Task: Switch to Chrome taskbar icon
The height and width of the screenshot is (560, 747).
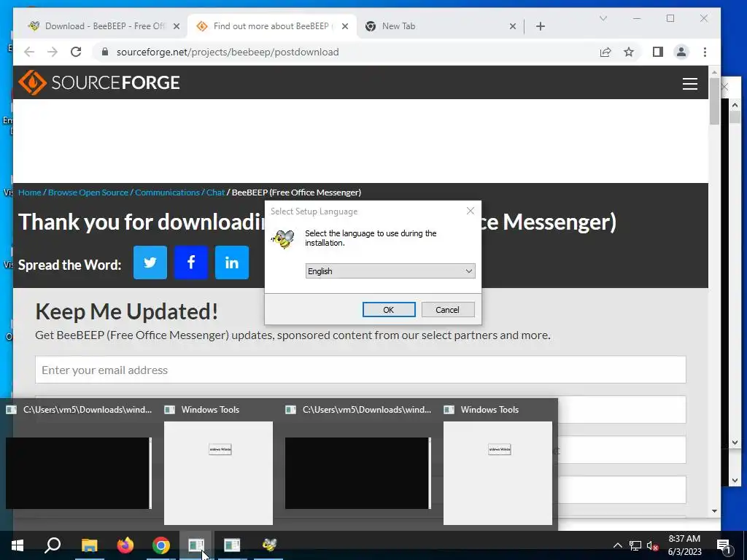Action: point(161,545)
